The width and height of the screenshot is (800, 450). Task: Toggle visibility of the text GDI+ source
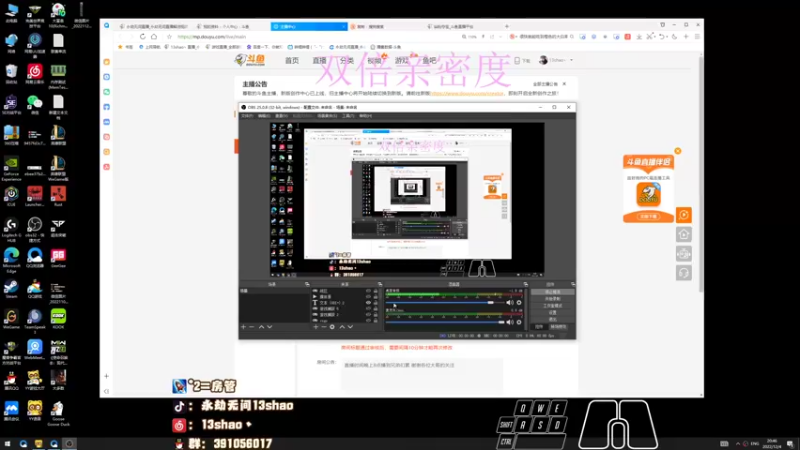pyautogui.click(x=368, y=303)
